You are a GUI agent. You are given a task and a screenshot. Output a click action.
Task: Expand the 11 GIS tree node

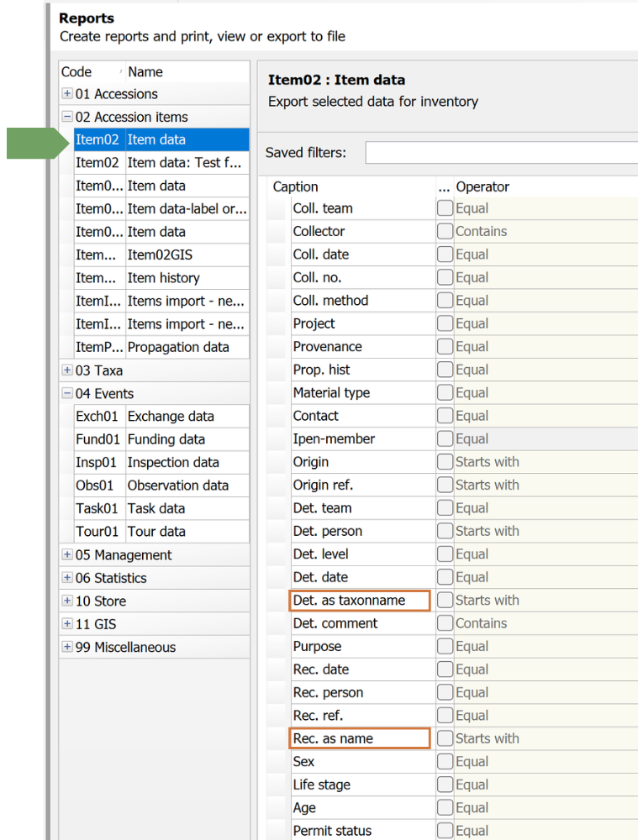(67, 623)
